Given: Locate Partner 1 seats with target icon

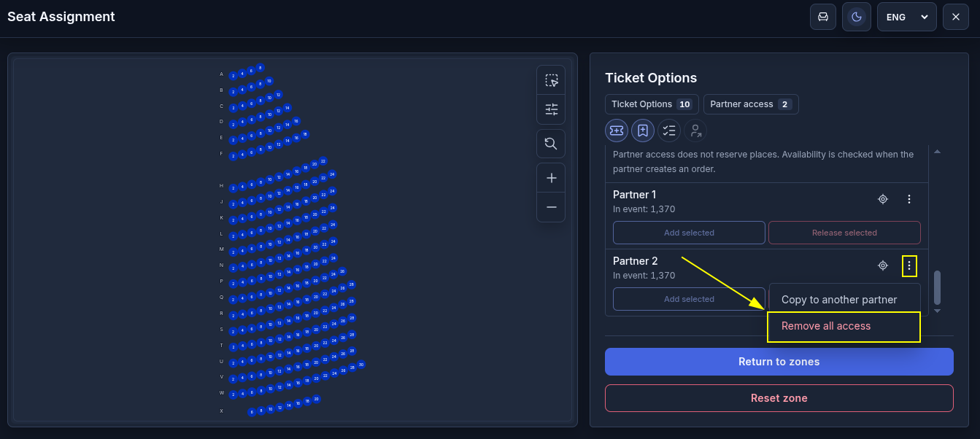Looking at the screenshot, I should pos(883,199).
